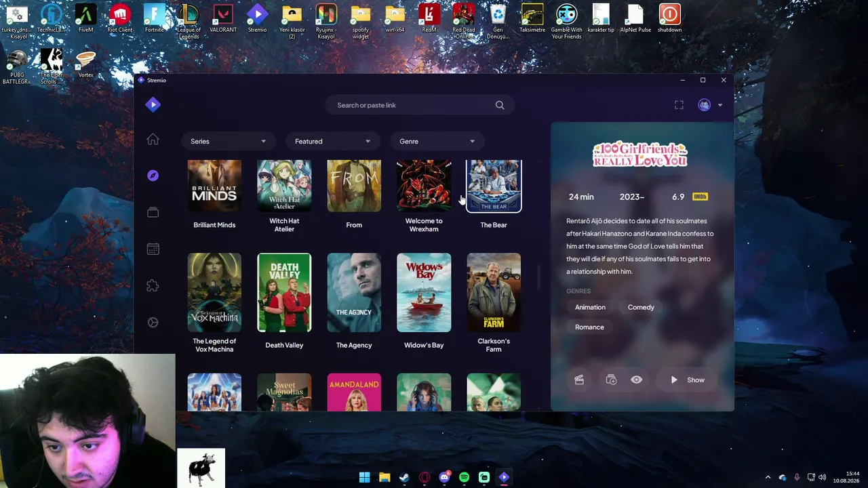Select the Death Valley poster
Image resolution: width=868 pixels, height=488 pixels.
pyautogui.click(x=284, y=293)
